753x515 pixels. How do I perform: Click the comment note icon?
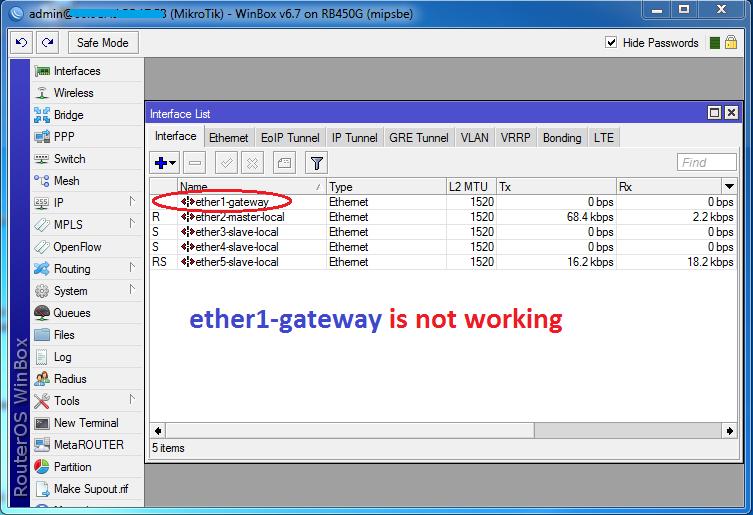click(x=284, y=163)
